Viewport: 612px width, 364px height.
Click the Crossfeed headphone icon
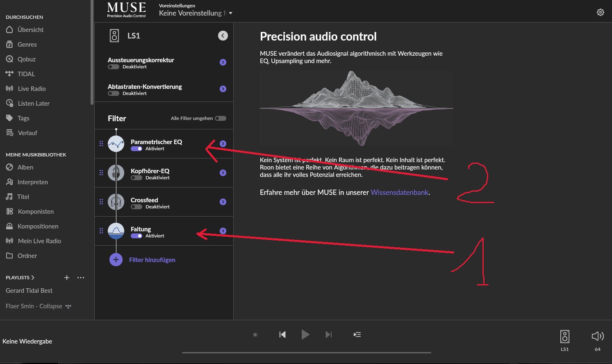click(116, 202)
